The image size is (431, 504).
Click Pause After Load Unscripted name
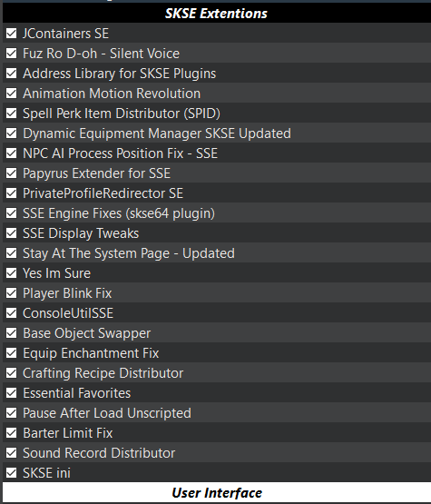(x=107, y=413)
